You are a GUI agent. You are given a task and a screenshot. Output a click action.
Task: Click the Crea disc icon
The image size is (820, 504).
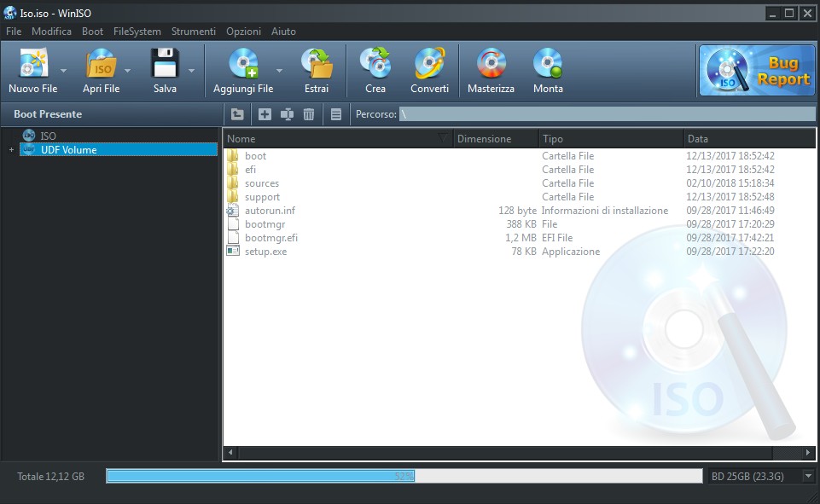(375, 63)
